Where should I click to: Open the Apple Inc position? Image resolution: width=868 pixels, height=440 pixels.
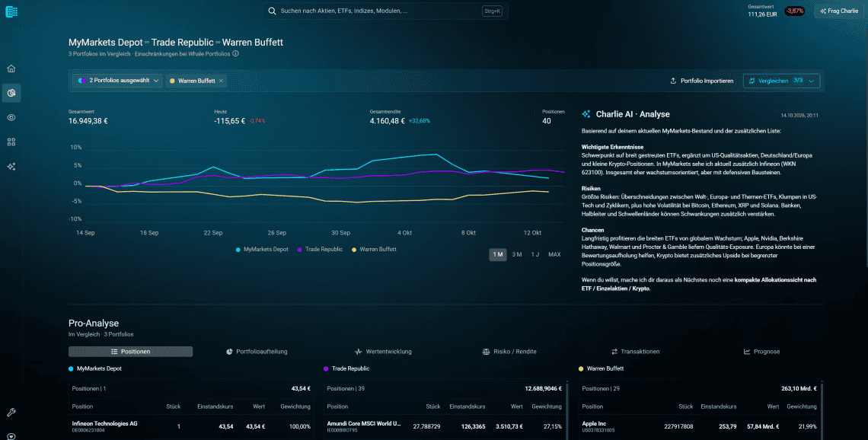click(x=700, y=427)
